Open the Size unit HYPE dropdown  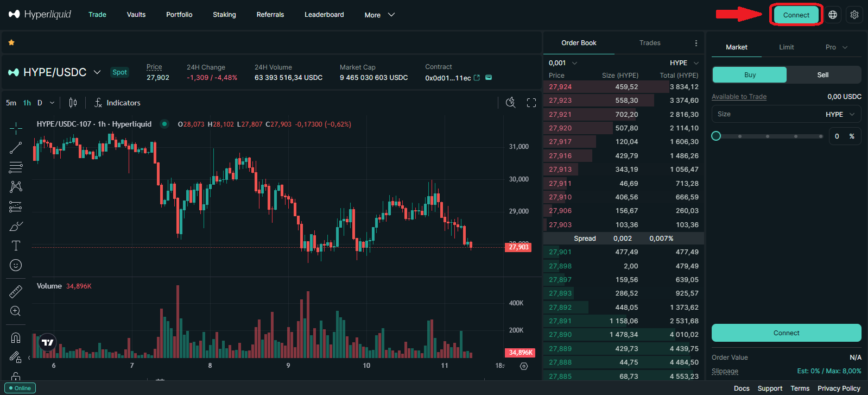click(x=840, y=114)
